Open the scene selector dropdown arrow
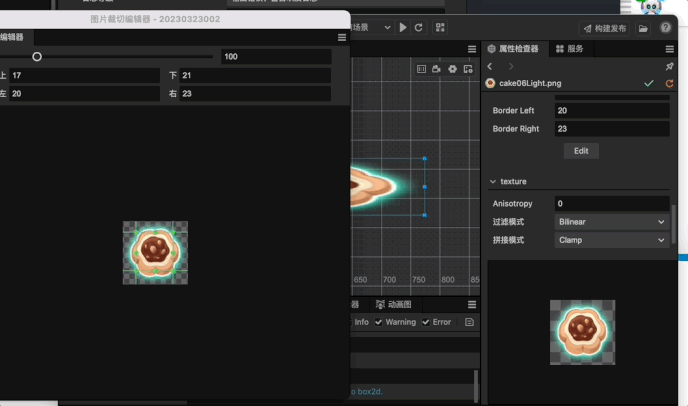The width and height of the screenshot is (688, 406). [x=387, y=28]
